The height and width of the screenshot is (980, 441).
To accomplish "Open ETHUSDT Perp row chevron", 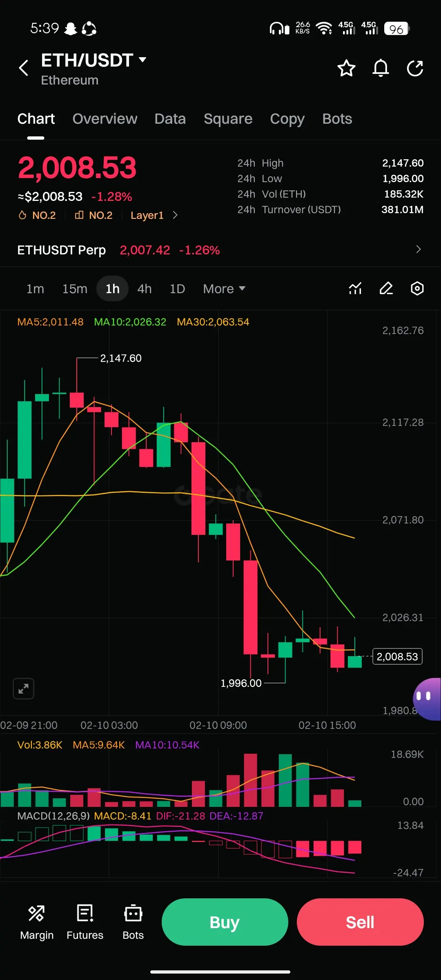I will (418, 249).
